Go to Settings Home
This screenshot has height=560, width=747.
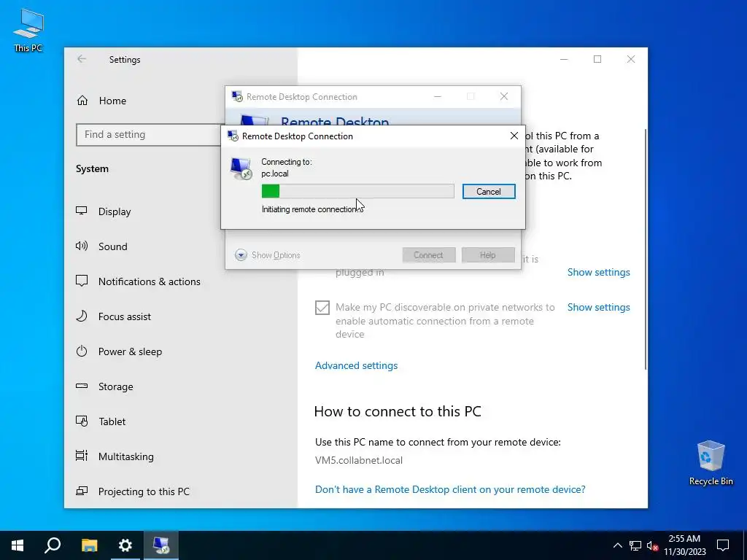(101, 101)
